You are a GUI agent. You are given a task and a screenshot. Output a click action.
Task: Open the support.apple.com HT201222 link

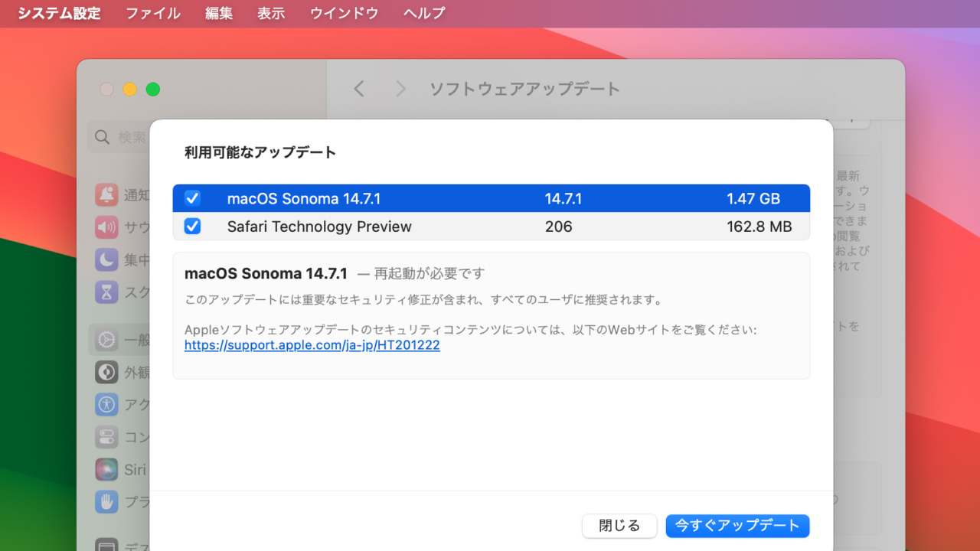(x=312, y=345)
